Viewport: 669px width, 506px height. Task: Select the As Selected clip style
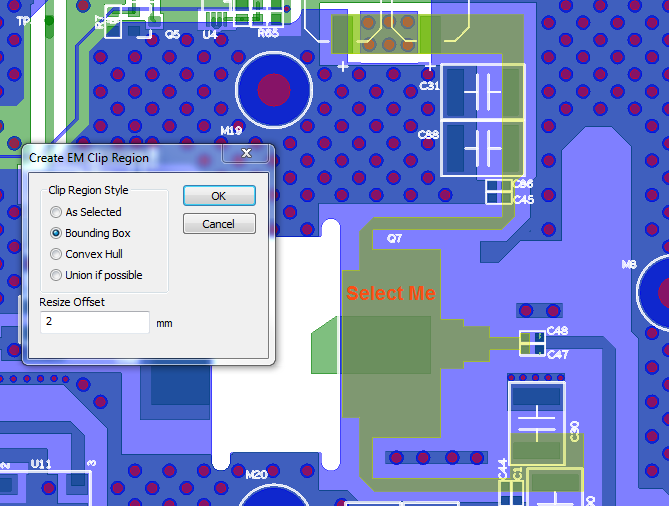click(x=56, y=212)
